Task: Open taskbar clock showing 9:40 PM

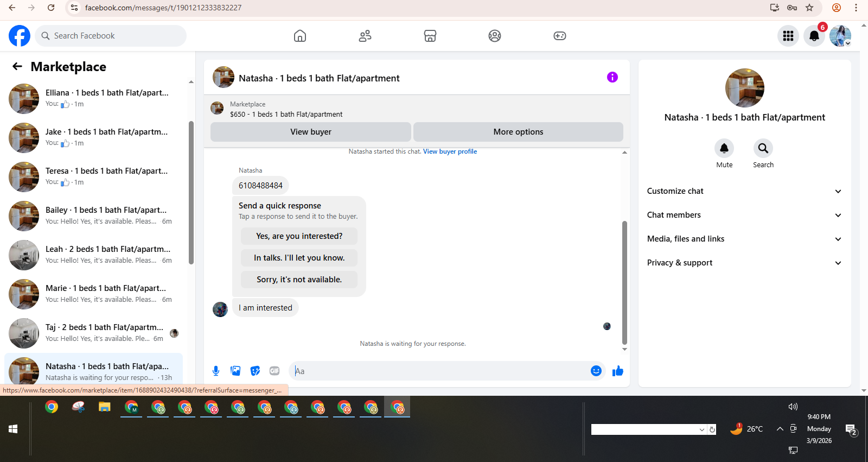Action: click(x=819, y=429)
